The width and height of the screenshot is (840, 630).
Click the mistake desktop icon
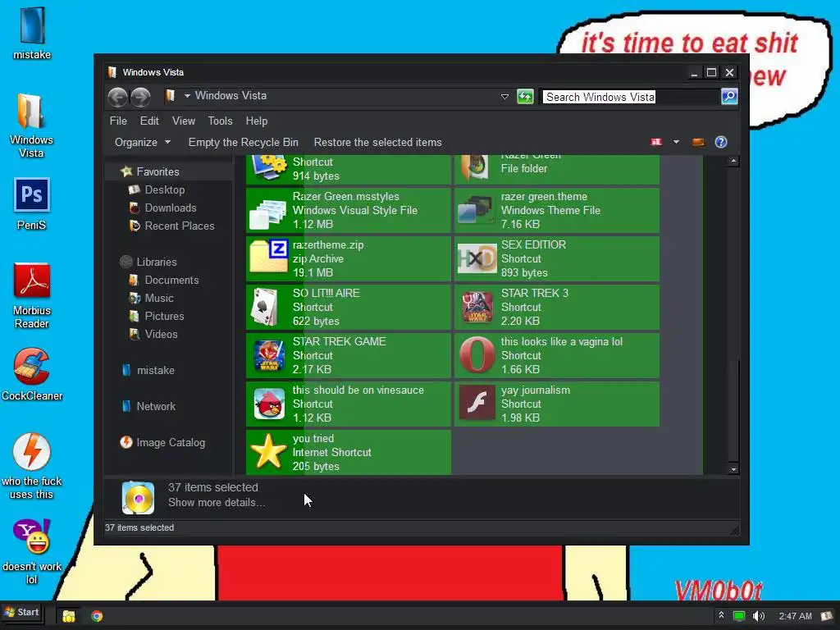click(32, 33)
